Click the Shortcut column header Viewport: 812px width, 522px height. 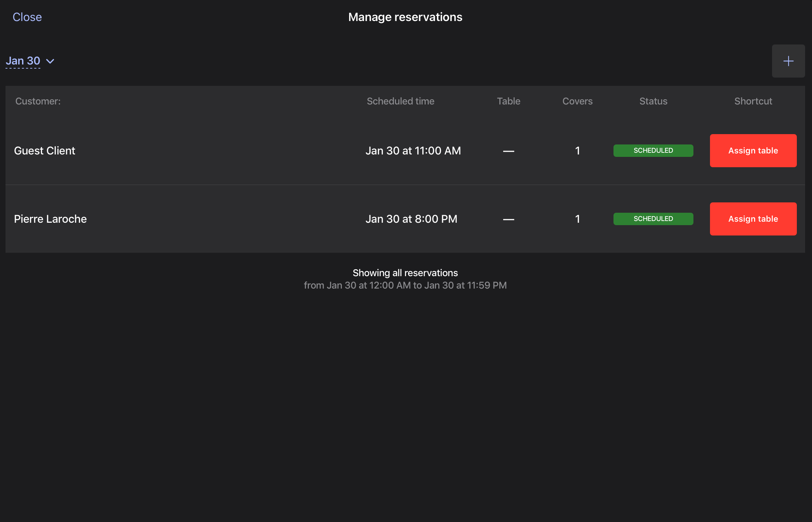pos(753,101)
